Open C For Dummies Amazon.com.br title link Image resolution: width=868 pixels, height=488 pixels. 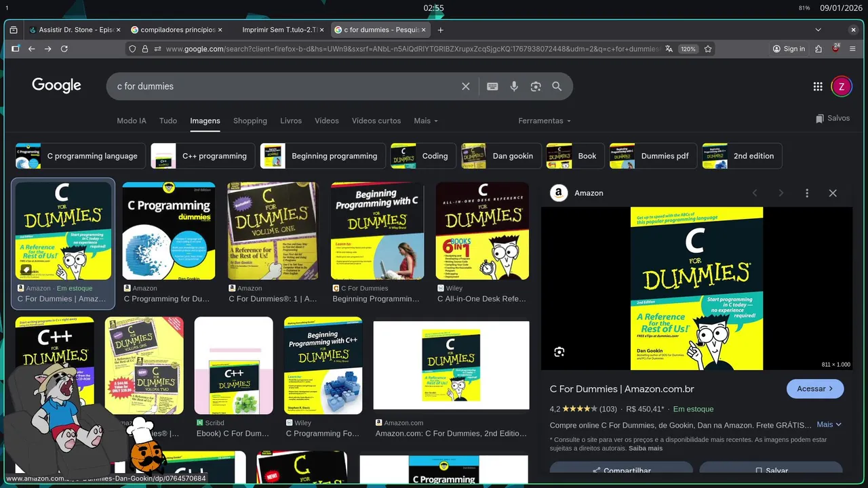coord(622,389)
